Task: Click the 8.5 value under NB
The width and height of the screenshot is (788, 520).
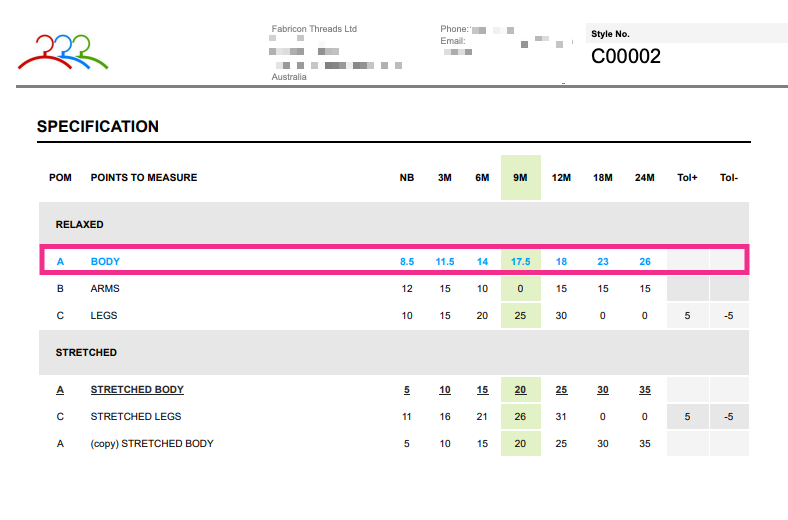Action: (407, 262)
